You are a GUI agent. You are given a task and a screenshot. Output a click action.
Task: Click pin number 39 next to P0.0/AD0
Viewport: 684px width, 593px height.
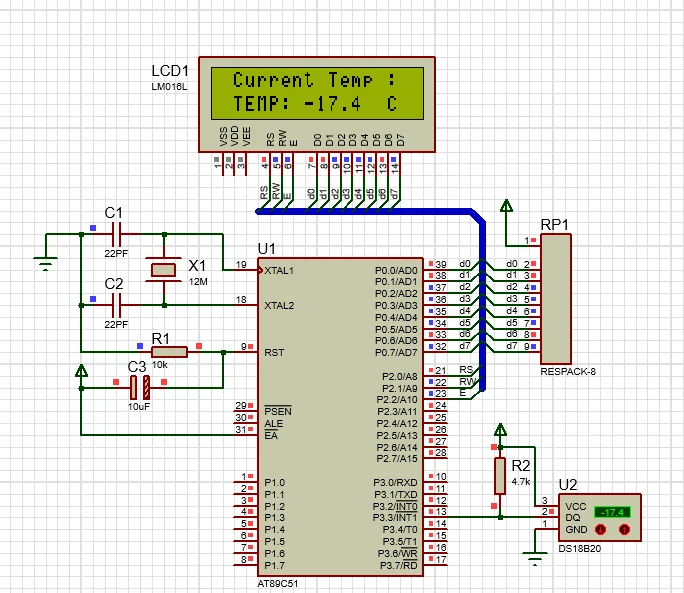click(441, 264)
